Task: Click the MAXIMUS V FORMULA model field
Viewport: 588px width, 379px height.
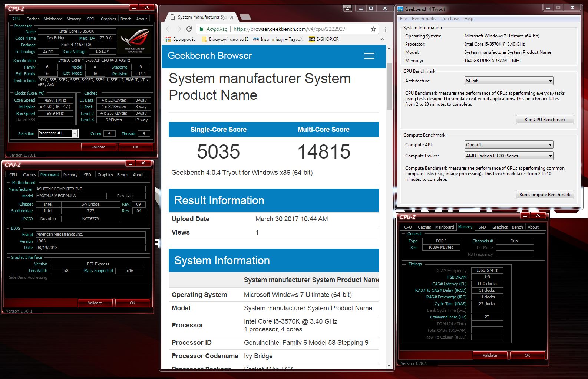Action: click(x=70, y=196)
